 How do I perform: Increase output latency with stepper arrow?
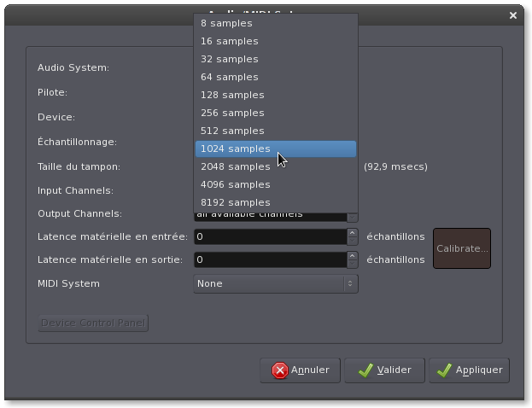352,255
